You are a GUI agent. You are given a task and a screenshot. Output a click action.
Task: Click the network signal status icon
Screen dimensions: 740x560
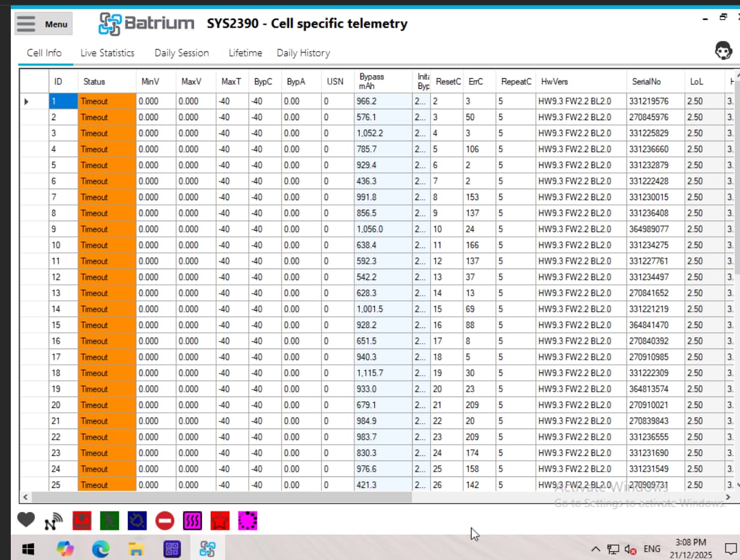click(53, 521)
